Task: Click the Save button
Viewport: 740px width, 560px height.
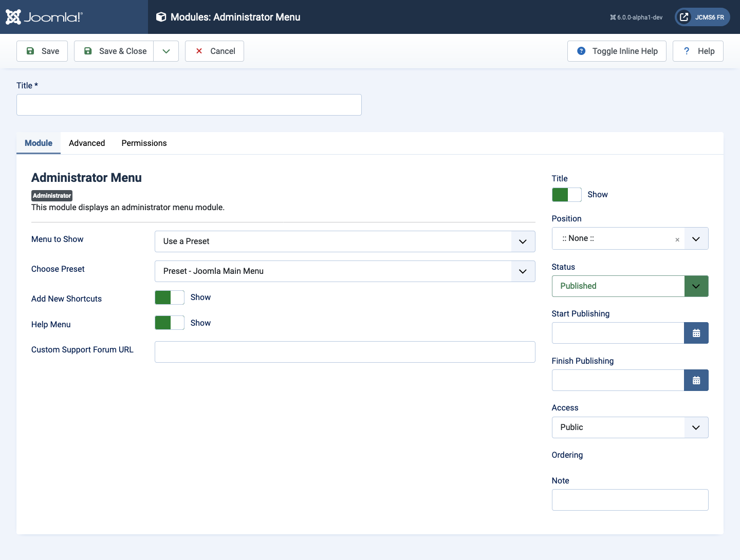Action: tap(42, 51)
